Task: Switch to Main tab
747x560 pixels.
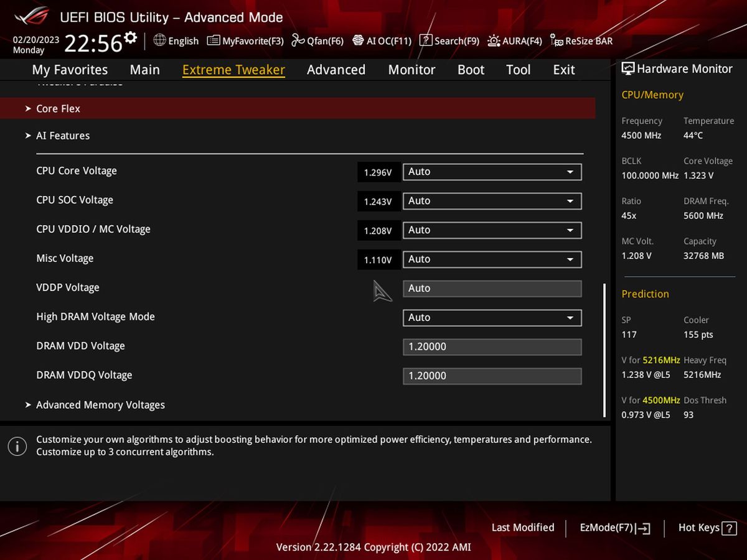Action: click(144, 70)
